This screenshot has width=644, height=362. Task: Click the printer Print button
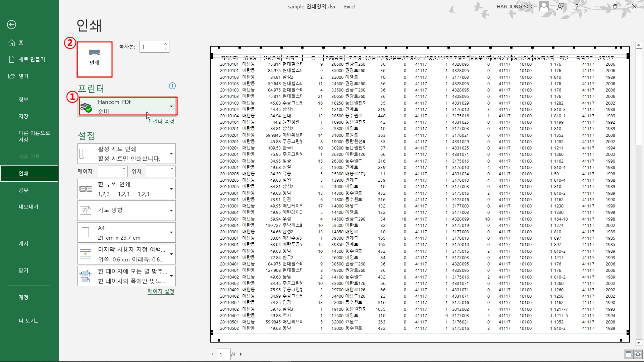pos(95,59)
